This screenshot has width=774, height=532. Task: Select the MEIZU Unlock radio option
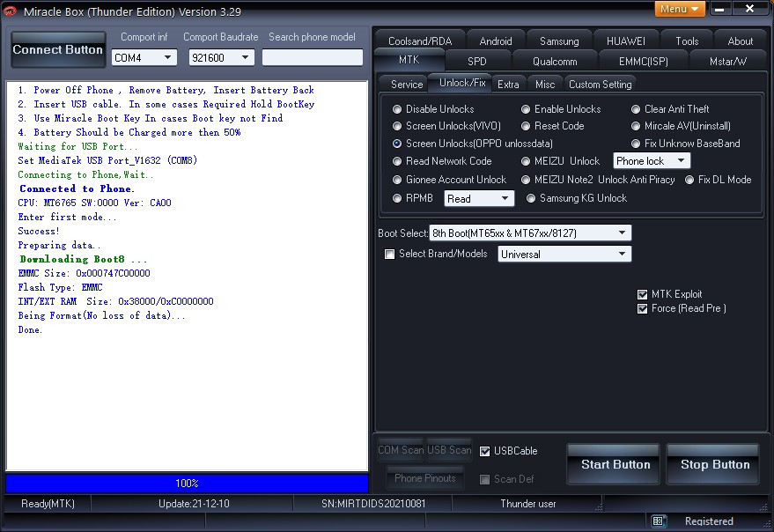click(526, 161)
